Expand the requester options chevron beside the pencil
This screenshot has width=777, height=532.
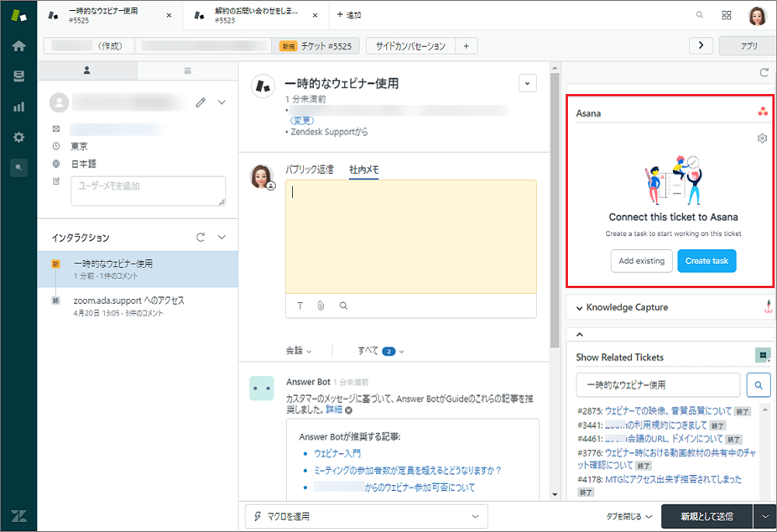221,103
